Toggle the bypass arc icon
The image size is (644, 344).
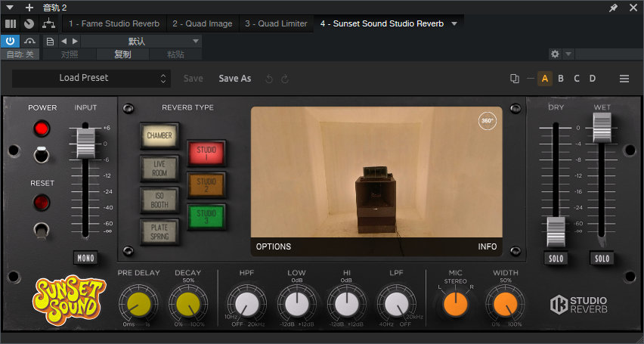pos(29,41)
